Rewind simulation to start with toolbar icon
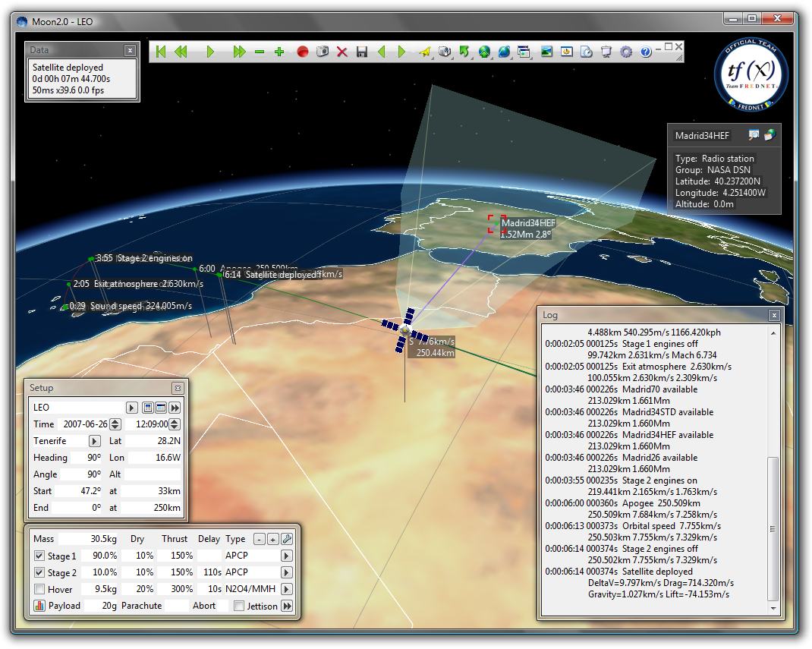 pos(161,52)
